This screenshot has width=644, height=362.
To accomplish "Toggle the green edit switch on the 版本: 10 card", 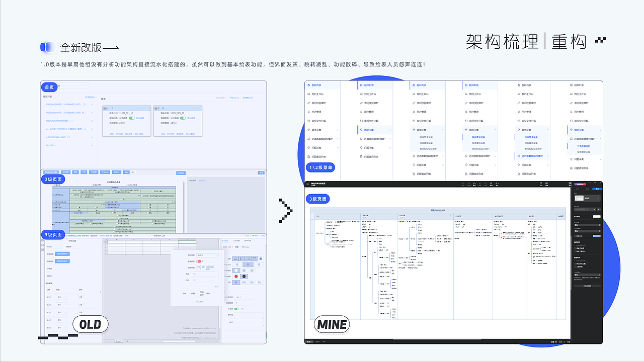I will click(x=133, y=118).
